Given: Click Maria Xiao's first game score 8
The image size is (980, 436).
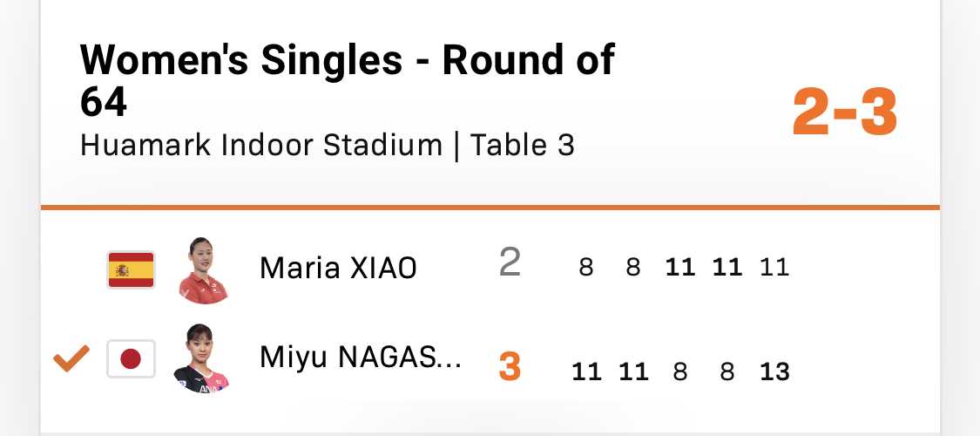Looking at the screenshot, I should pos(585,268).
